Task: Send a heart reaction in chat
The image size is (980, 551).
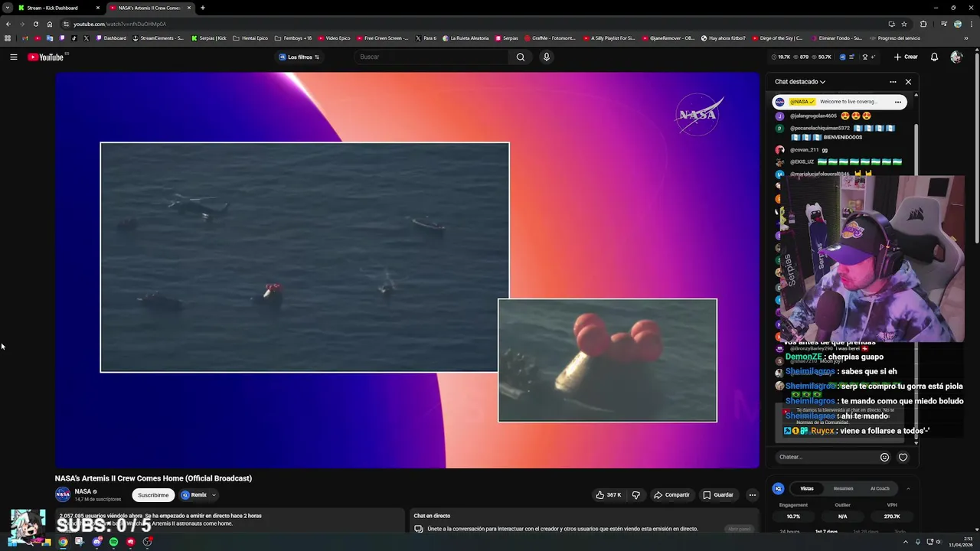Action: (x=903, y=457)
